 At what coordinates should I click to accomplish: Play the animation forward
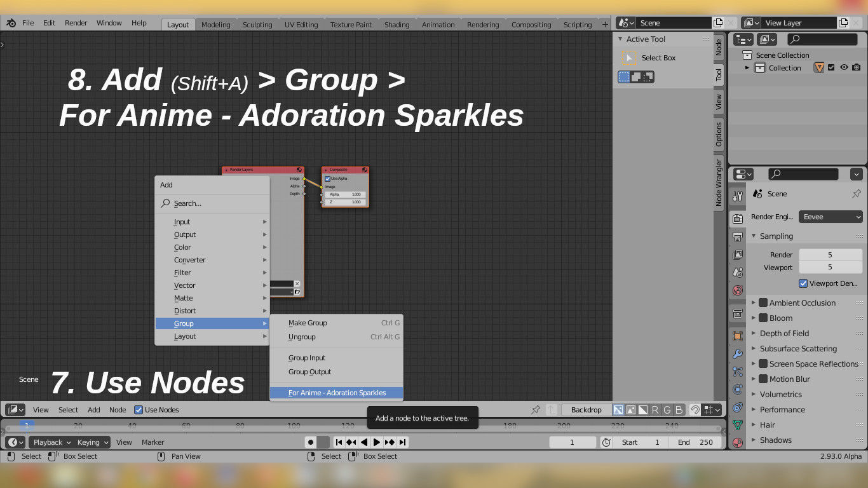click(x=377, y=442)
